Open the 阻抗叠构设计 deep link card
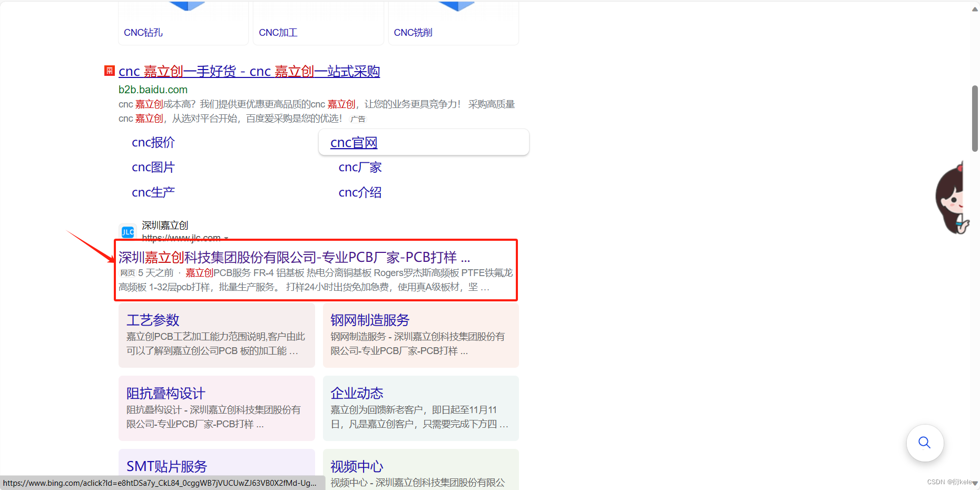The height and width of the screenshot is (490, 980). point(217,408)
